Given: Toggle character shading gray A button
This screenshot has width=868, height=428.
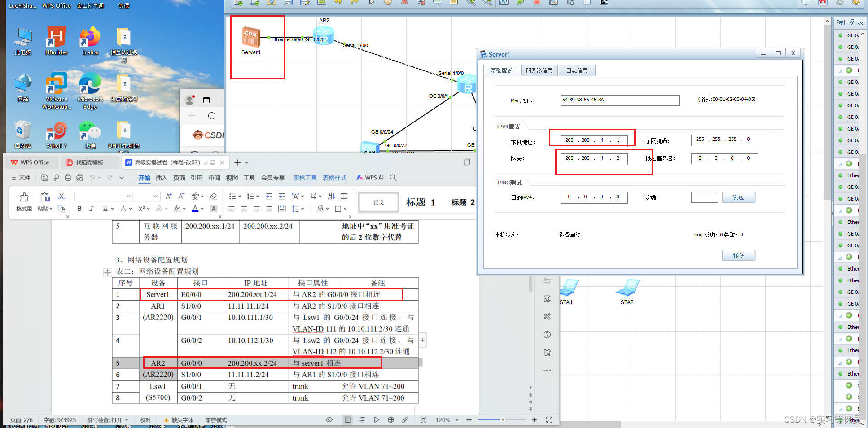Looking at the screenshot, I should (x=214, y=209).
